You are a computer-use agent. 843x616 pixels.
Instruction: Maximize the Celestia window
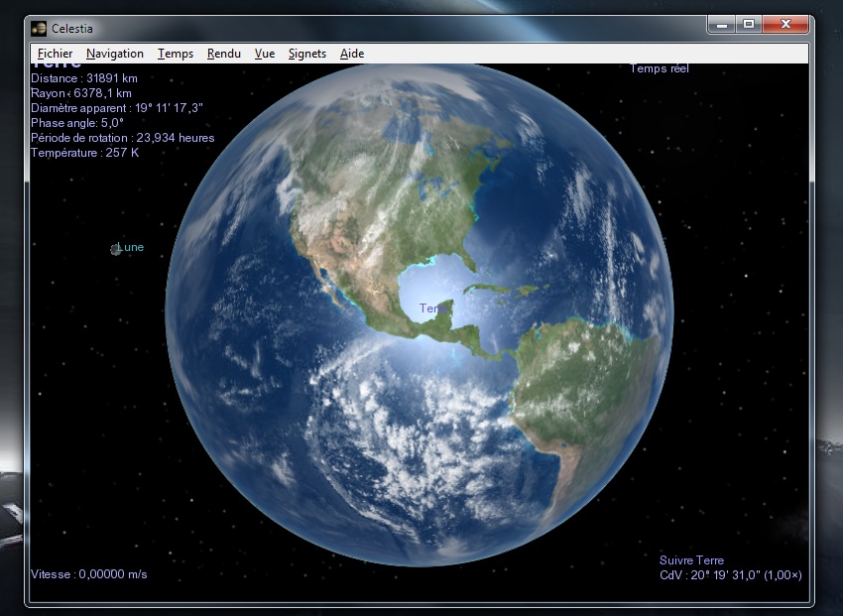pyautogui.click(x=749, y=25)
